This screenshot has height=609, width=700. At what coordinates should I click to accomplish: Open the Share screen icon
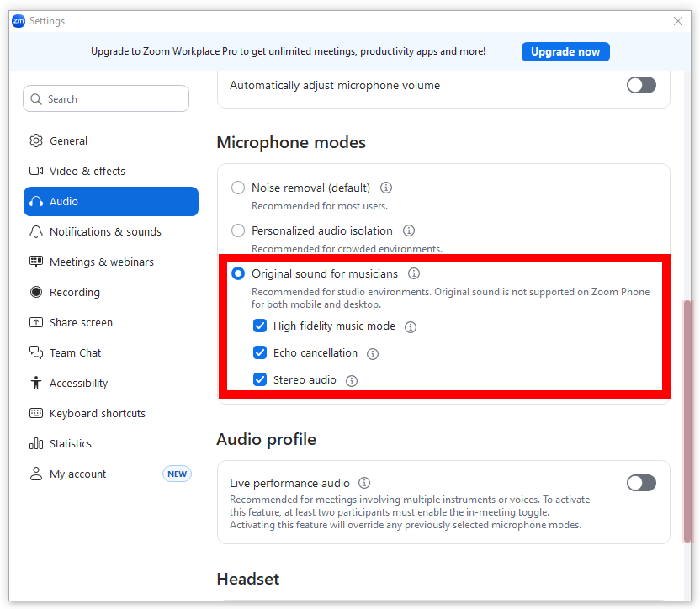[35, 322]
